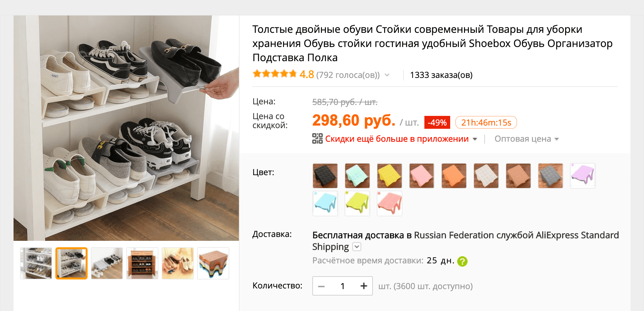Viewport: 644px width, 311px height.
Task: Click the 1333 заказа(ов) orders text
Action: pyautogui.click(x=441, y=75)
